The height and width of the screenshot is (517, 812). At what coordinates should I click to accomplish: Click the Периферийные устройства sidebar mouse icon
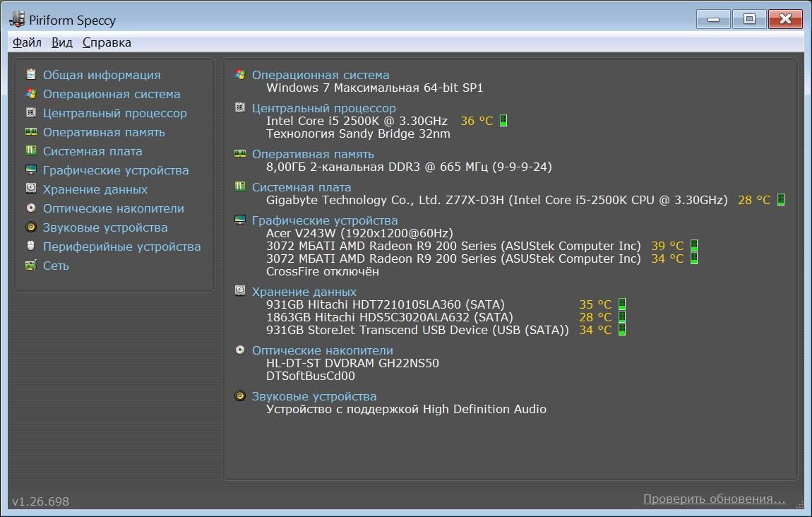tap(31, 246)
